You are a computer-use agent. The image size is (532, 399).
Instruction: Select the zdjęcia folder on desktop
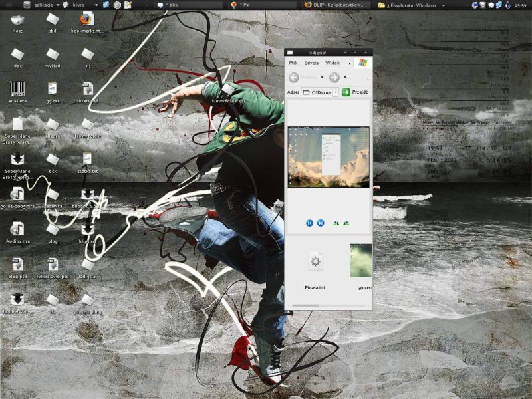pos(88,265)
